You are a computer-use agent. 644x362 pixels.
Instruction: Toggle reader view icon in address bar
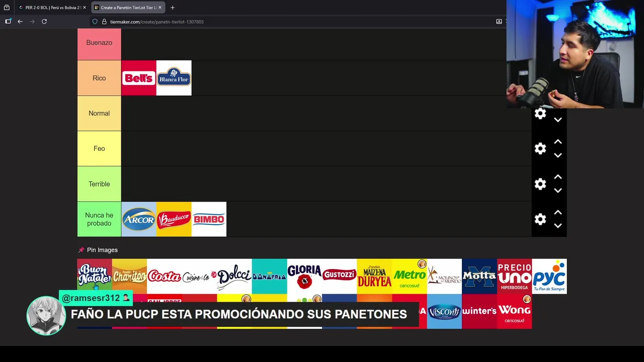pyautogui.click(x=499, y=22)
